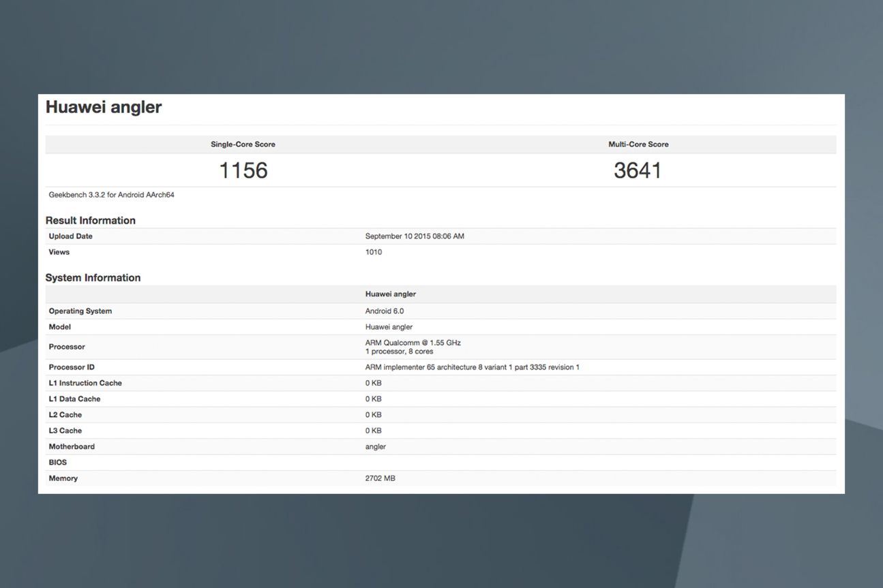Click the Huawei angler page title
This screenshot has width=883, height=588.
[x=104, y=107]
